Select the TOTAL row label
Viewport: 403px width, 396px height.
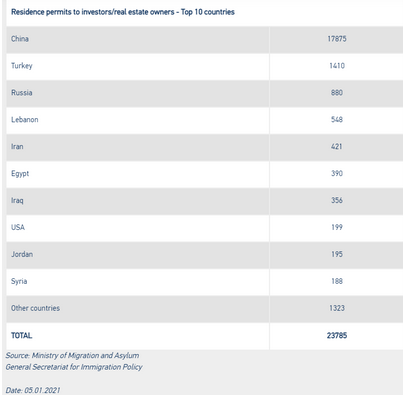tap(21, 335)
